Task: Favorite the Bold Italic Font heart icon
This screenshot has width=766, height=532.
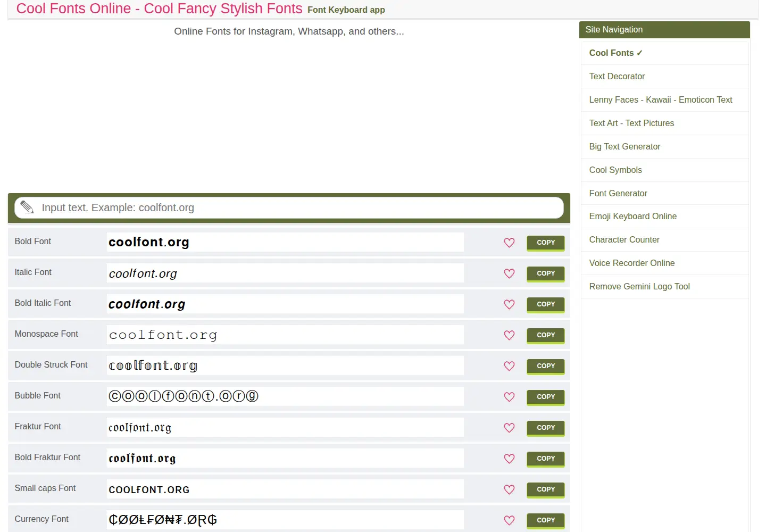Action: coord(509,304)
